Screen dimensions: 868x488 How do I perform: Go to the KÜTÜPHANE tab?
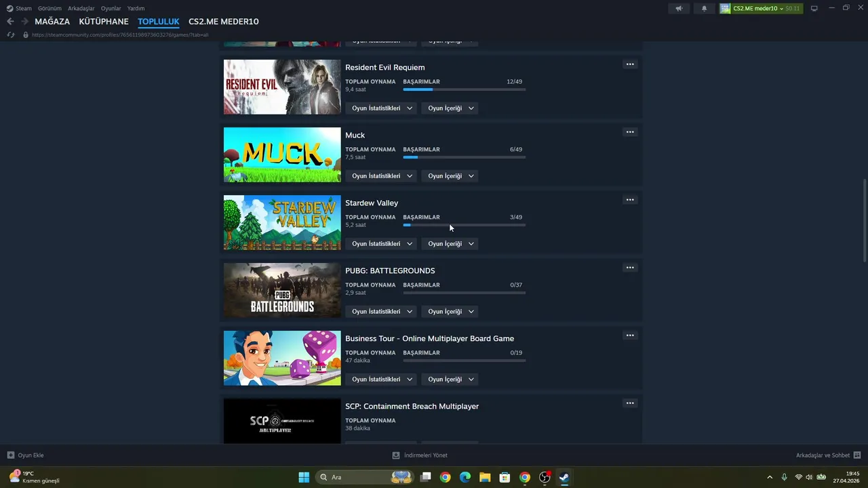point(104,22)
